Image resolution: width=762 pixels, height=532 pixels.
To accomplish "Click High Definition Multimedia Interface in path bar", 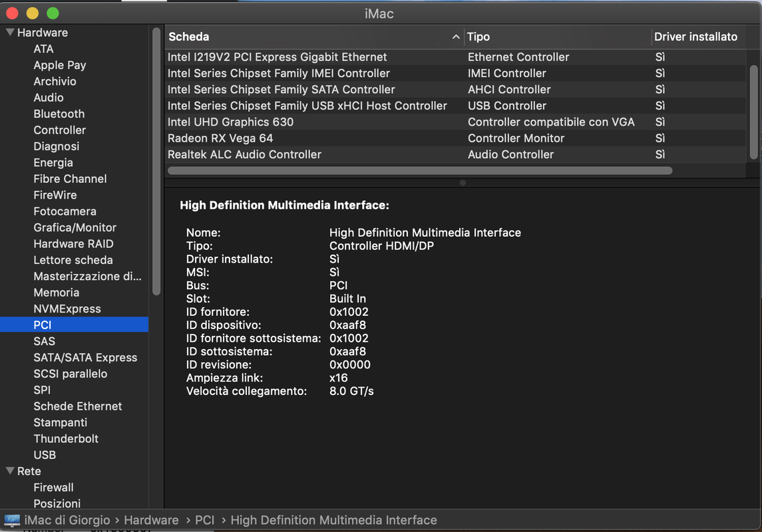I will point(333,520).
